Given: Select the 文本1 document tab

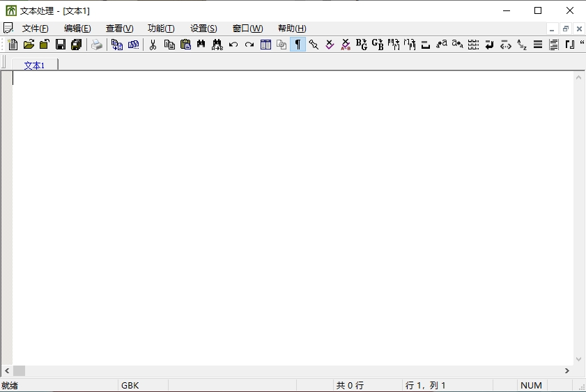Looking at the screenshot, I should [x=34, y=65].
